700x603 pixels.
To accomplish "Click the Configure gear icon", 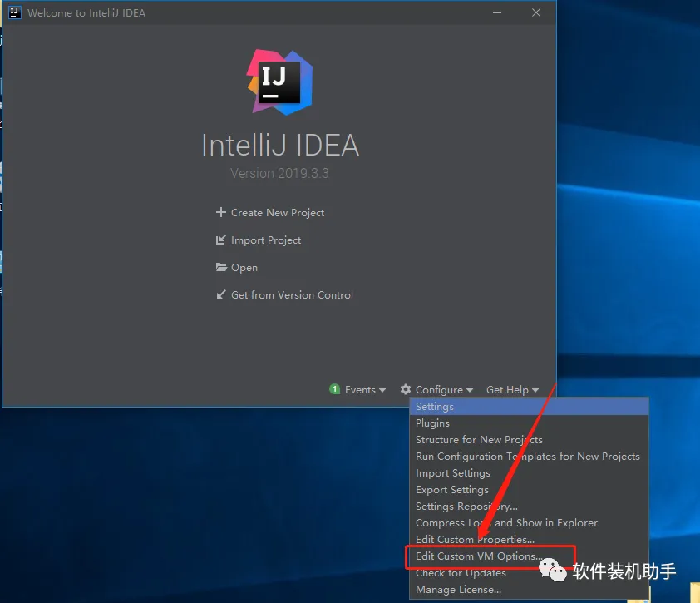I will pyautogui.click(x=406, y=389).
